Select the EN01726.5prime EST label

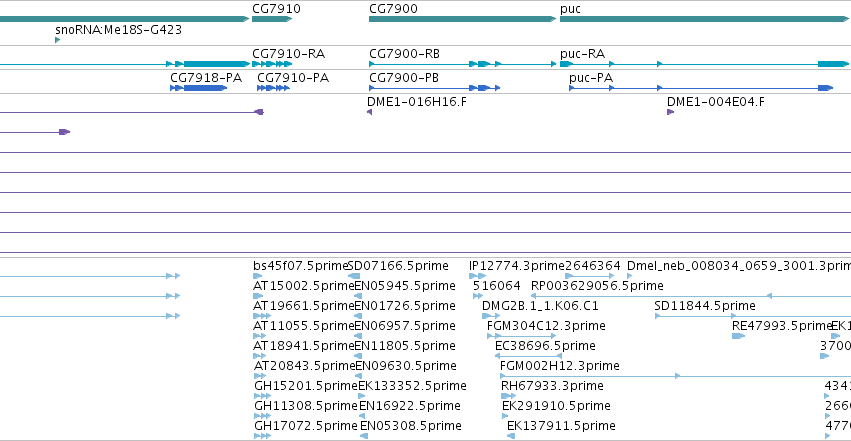coord(405,306)
